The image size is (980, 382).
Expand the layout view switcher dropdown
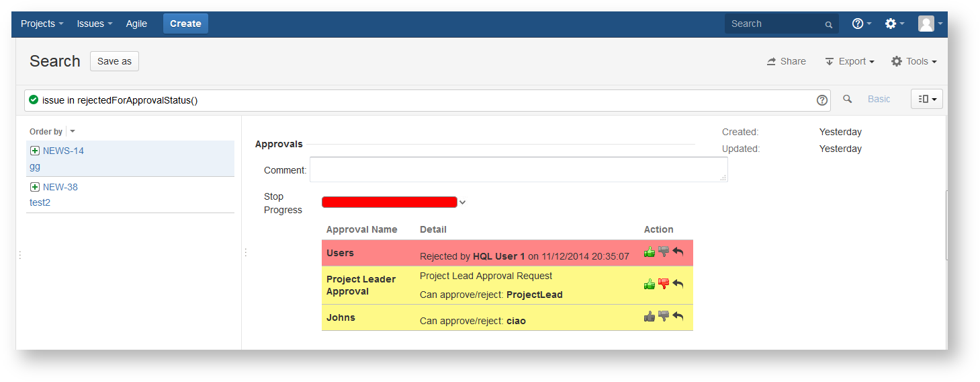click(927, 99)
